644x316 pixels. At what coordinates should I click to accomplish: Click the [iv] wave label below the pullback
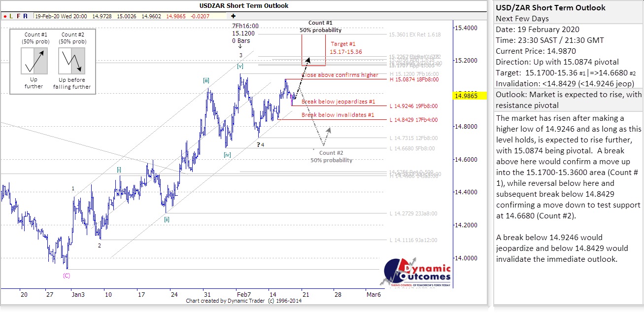point(227,155)
